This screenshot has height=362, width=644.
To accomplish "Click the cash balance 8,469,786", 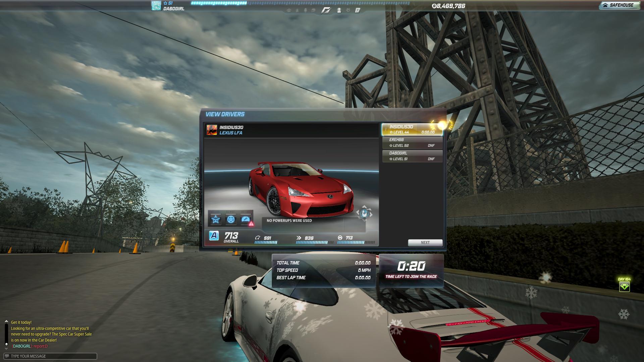I will point(448,6).
